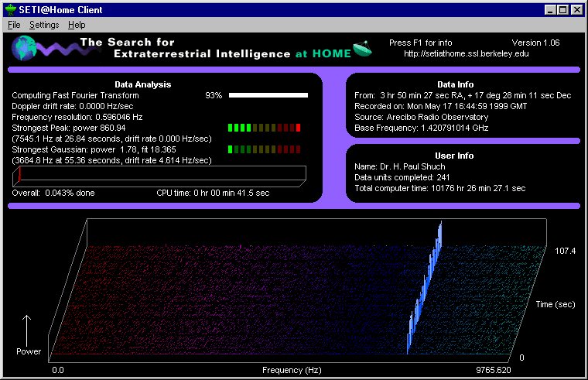Click '3684.8 Hz at 55.36 seconds' line
The width and height of the screenshot is (588, 380).
111,160
